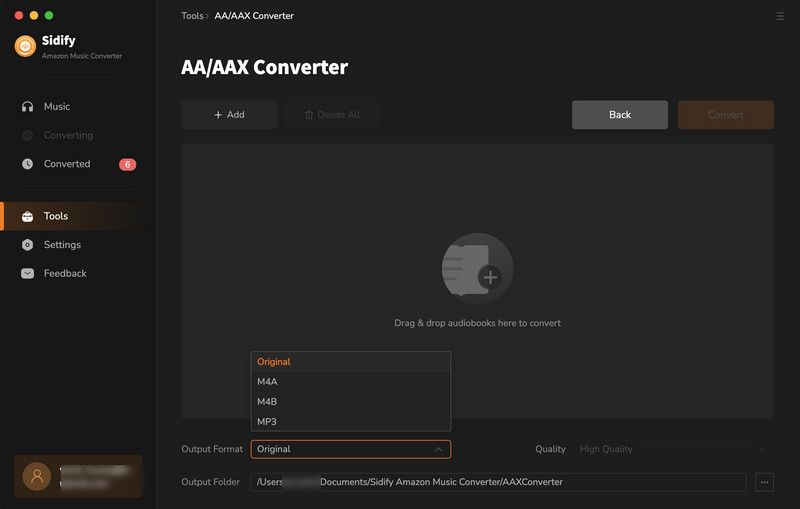Choose Original from the format list
Image resolution: width=800 pixels, height=509 pixels.
point(351,362)
